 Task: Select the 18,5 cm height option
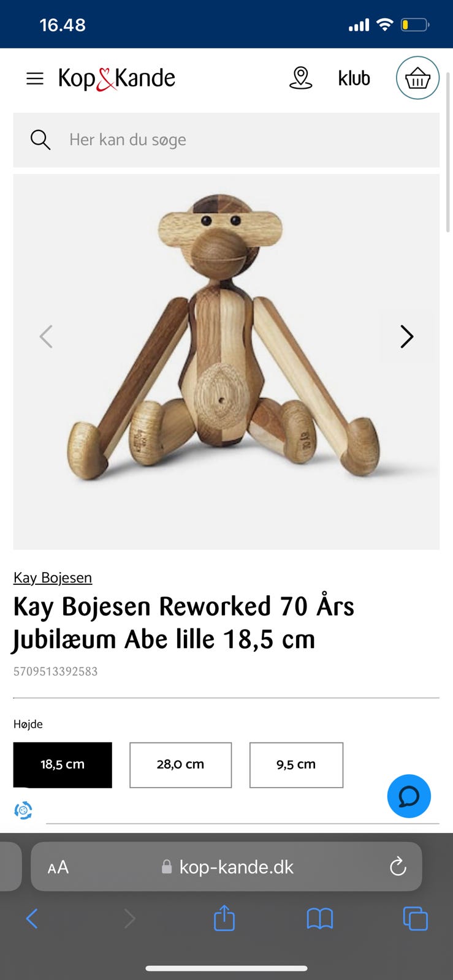[63, 764]
